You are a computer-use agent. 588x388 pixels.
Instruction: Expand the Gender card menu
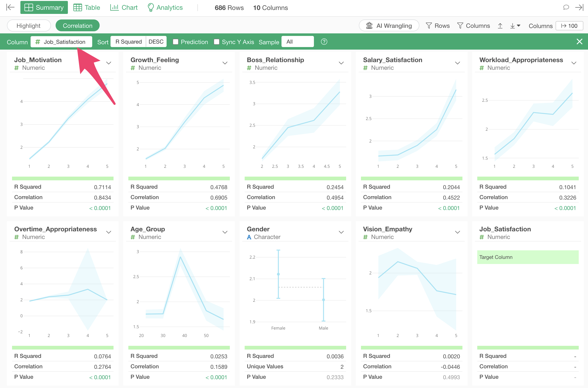point(341,232)
